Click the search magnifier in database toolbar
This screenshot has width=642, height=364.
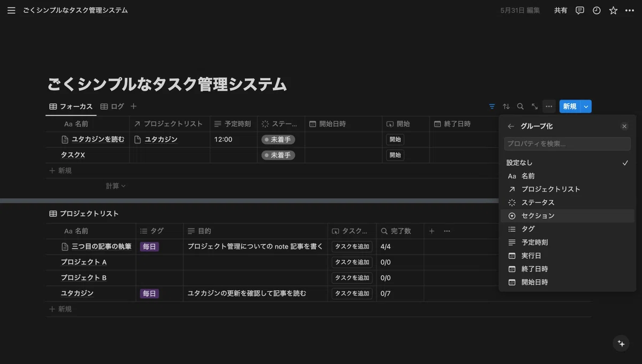coord(520,106)
